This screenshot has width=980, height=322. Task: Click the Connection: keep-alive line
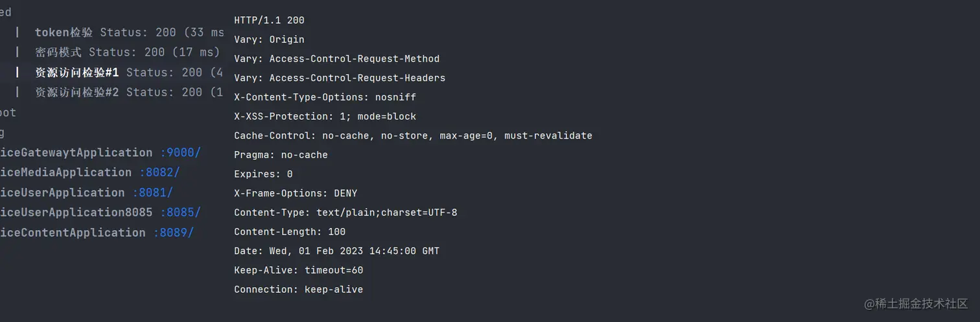[x=298, y=290]
